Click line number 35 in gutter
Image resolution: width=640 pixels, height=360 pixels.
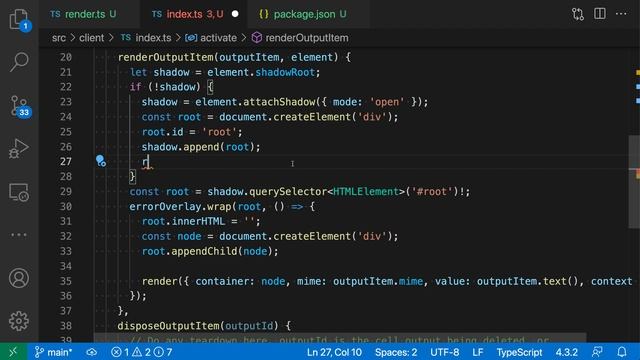[66, 281]
